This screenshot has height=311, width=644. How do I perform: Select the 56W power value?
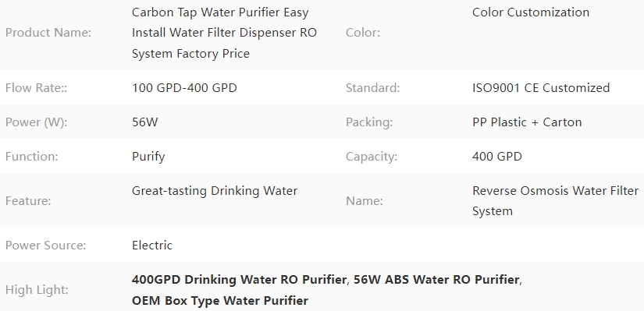[x=144, y=122]
